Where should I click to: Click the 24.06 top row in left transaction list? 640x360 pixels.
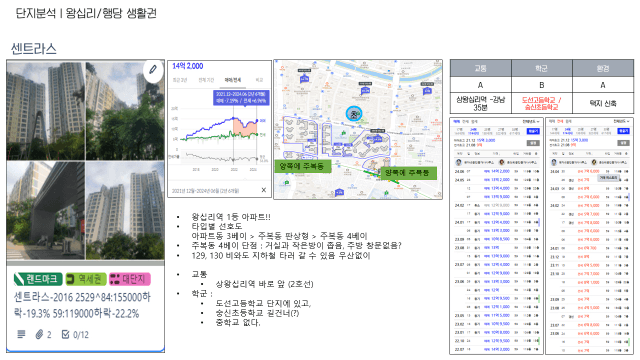[497, 171]
